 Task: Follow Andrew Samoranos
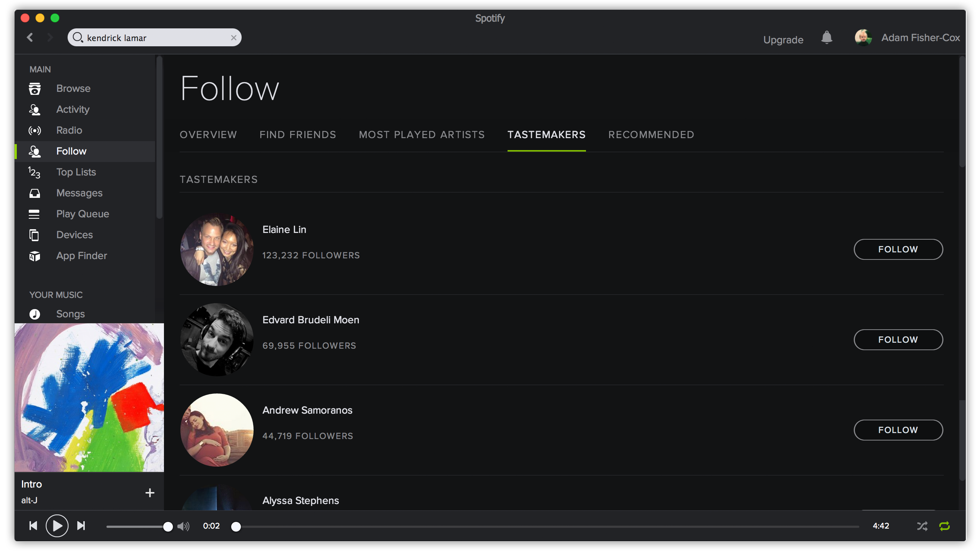[x=898, y=430]
